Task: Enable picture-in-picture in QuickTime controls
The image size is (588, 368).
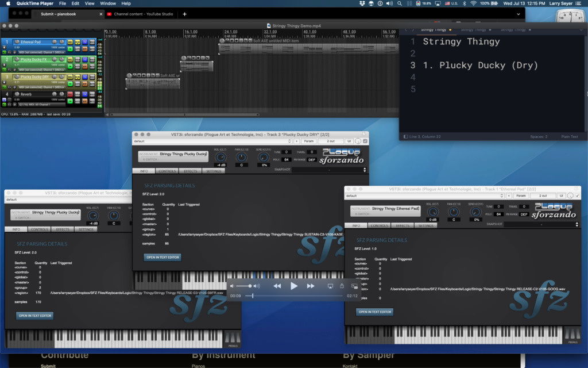Action: (354, 286)
